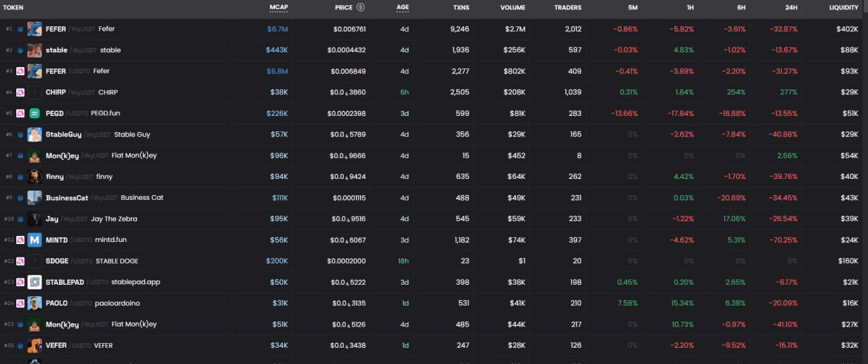868x364 pixels.
Task: Sort the table by MCAP column
Action: [x=279, y=7]
